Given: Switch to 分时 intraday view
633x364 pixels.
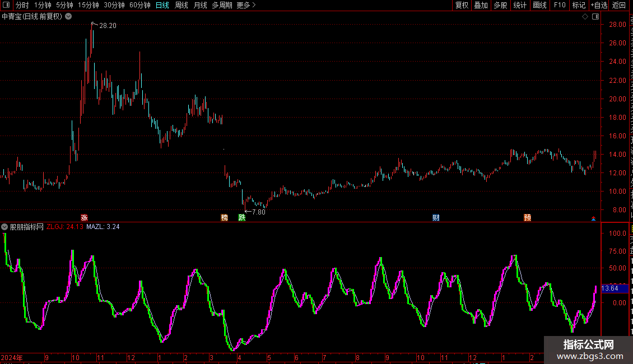Looking at the screenshot, I should (22, 5).
